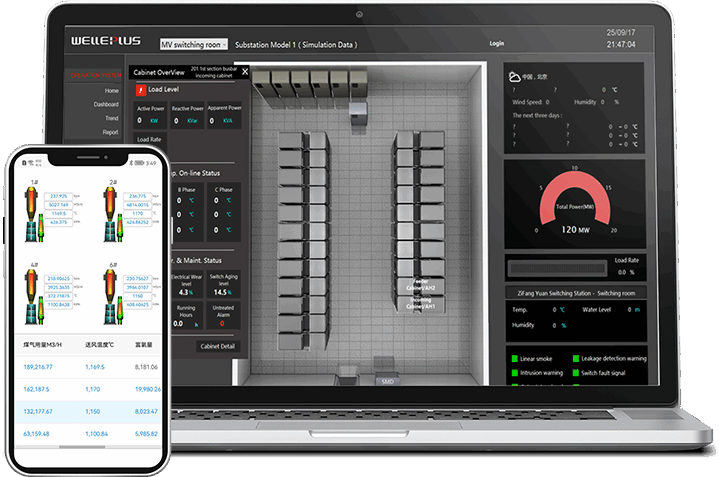Image resolution: width=719 pixels, height=477 pixels.
Task: Click the Login link
Action: 497,44
